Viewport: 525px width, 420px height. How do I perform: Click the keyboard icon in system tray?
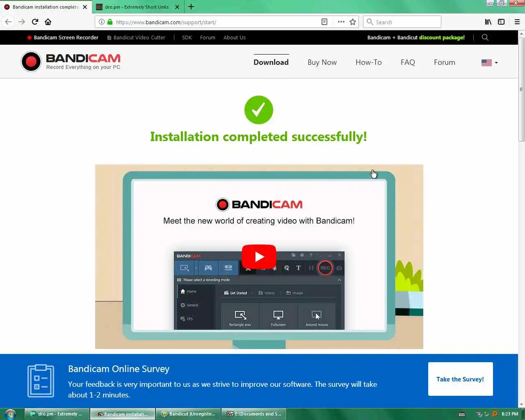pyautogui.click(x=462, y=414)
